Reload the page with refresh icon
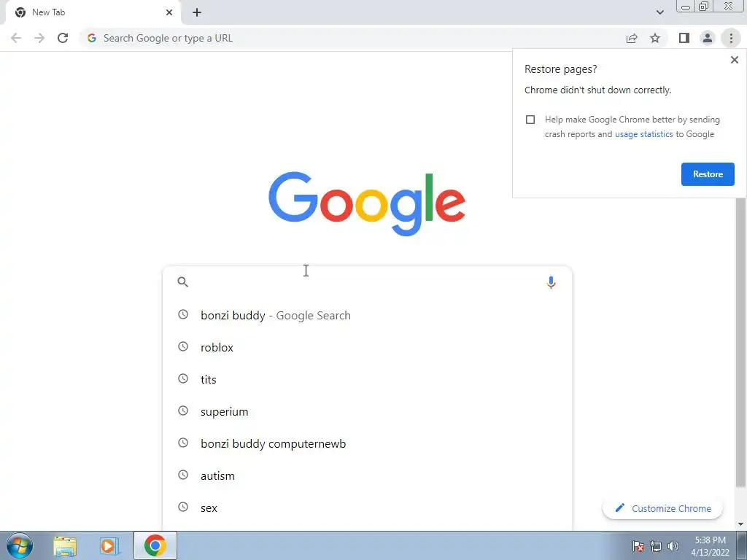This screenshot has width=747, height=560. click(63, 38)
